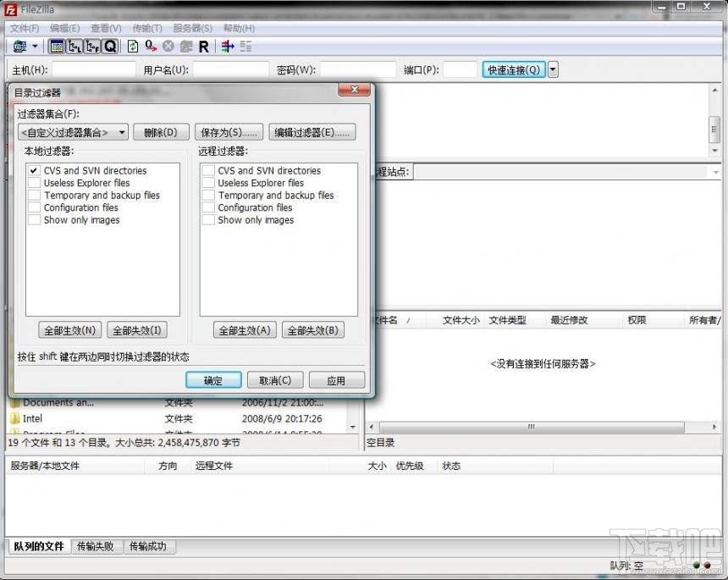The height and width of the screenshot is (580, 728).
Task: Check local Configuration files filter
Action: [34, 207]
